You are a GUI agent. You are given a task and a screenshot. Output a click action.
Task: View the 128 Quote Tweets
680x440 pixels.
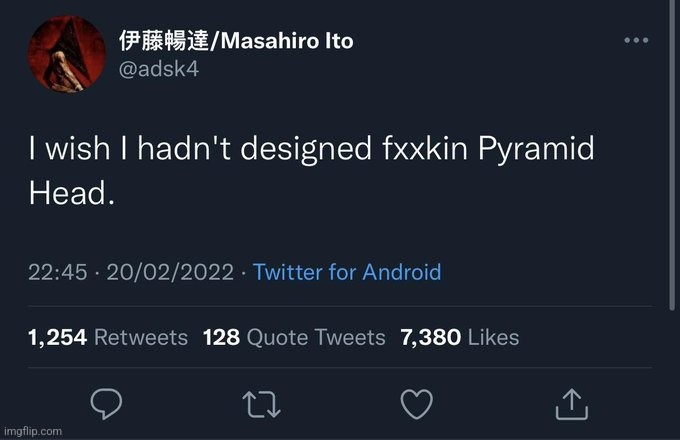coord(294,338)
